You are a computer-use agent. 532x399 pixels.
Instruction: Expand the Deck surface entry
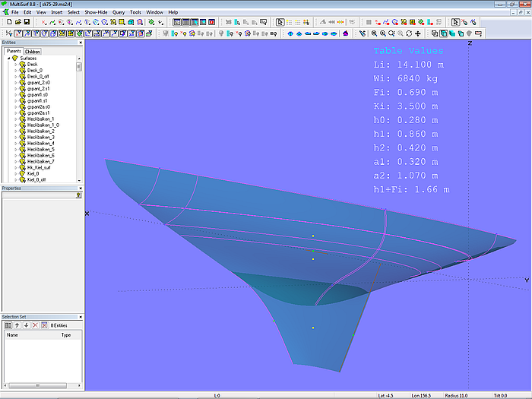15,65
